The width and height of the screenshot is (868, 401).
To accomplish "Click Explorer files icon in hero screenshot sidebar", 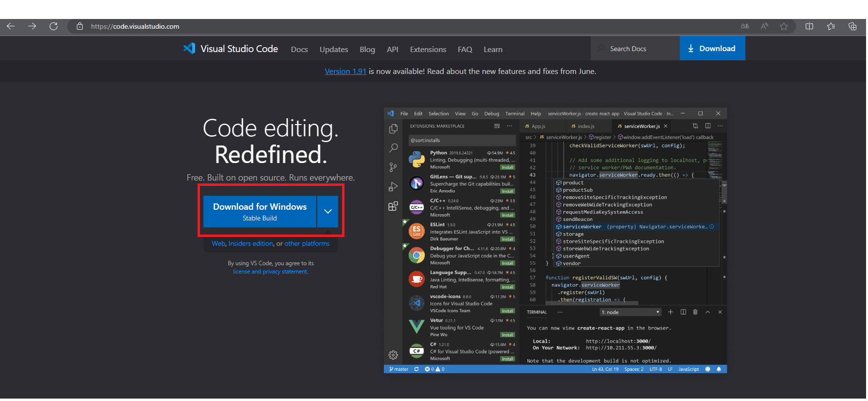I will [x=393, y=129].
